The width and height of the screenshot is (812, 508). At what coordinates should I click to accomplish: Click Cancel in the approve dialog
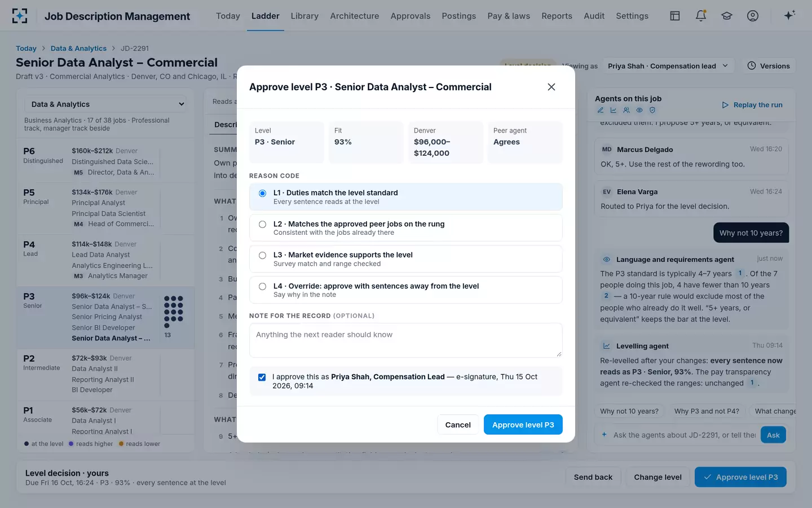[x=458, y=424]
